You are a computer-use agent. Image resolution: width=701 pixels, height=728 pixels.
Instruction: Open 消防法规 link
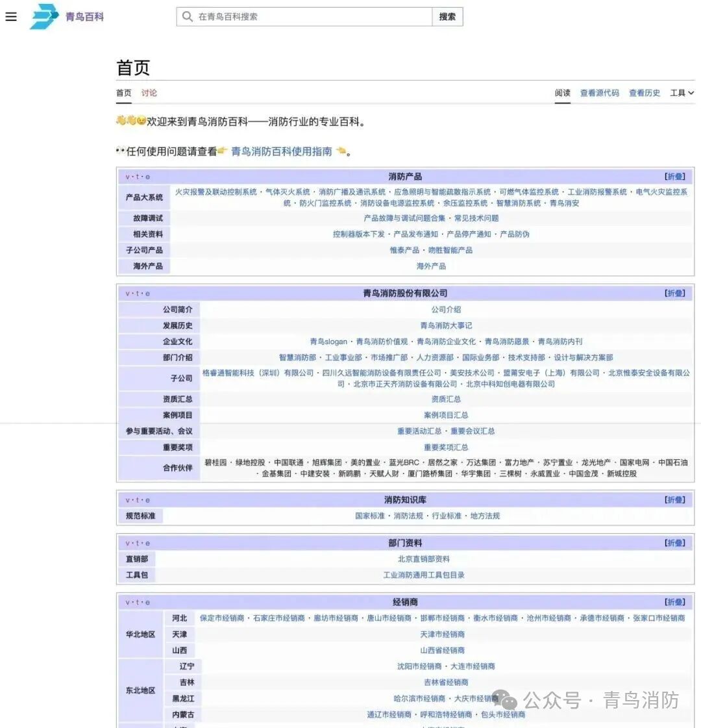pos(408,516)
